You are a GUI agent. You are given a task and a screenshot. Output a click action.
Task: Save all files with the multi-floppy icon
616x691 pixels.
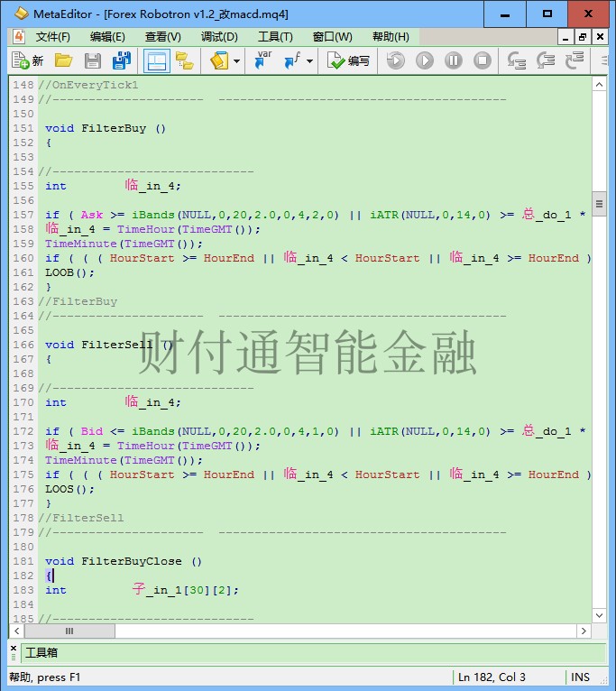tap(121, 60)
